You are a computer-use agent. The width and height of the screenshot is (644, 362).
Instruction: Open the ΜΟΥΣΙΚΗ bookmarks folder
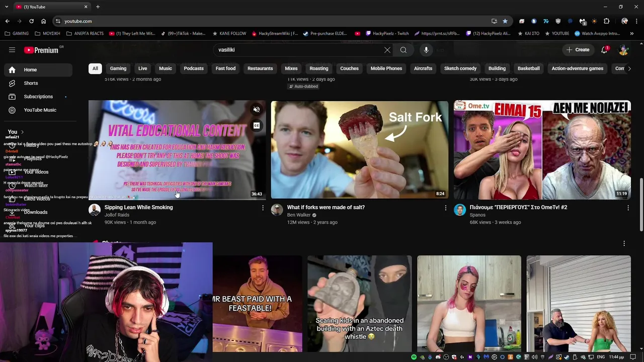(47, 34)
